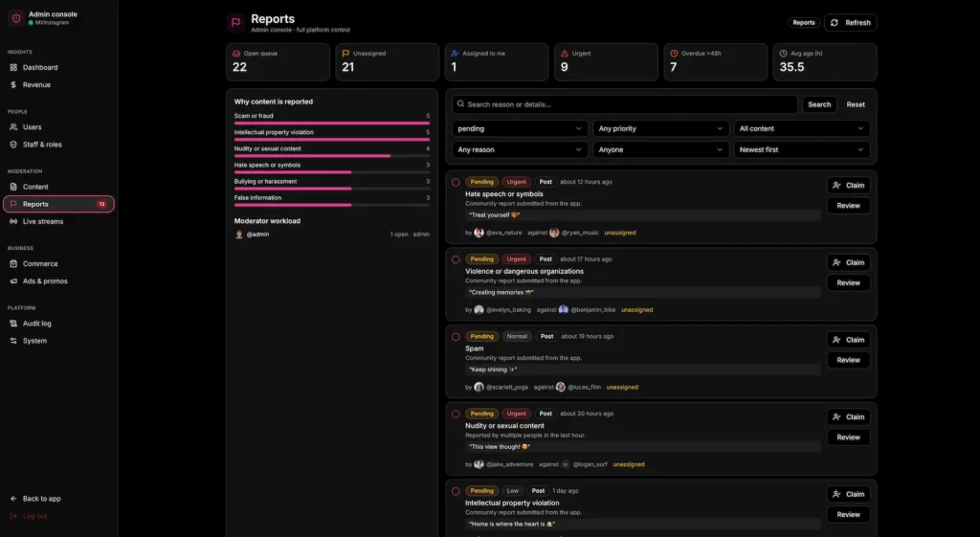Open the Any reason dropdown
The width and height of the screenshot is (980, 537).
click(520, 150)
